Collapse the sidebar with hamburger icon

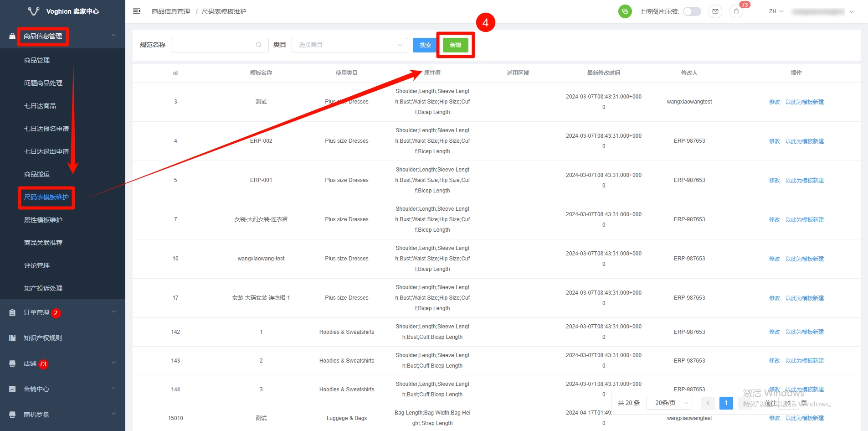137,11
